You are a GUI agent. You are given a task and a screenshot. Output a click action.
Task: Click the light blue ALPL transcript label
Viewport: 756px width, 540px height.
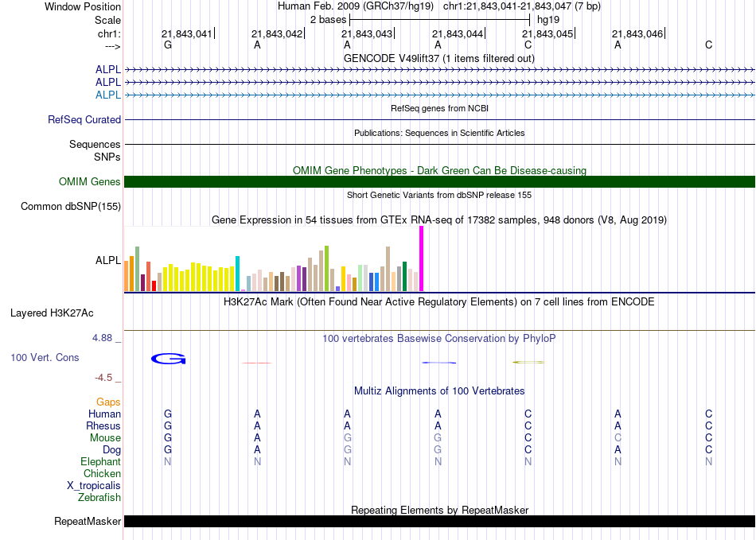coord(108,95)
